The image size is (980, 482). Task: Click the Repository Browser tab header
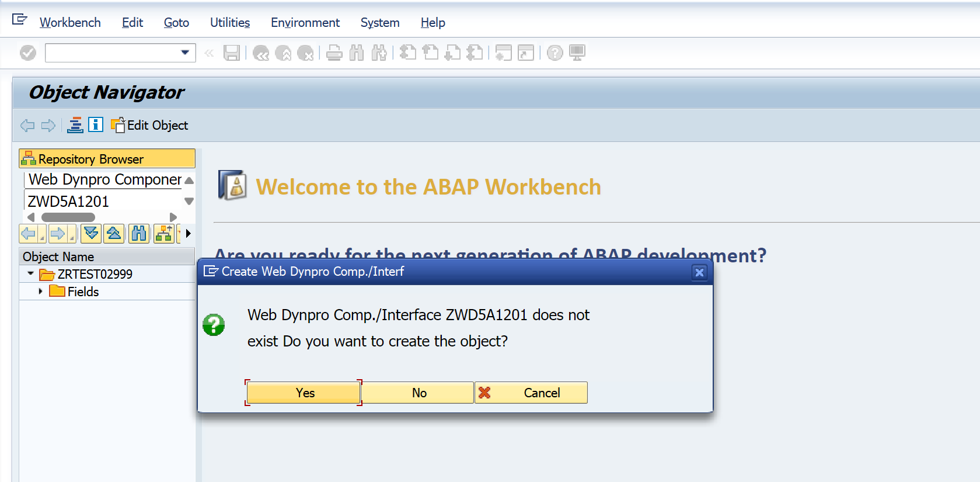(107, 158)
